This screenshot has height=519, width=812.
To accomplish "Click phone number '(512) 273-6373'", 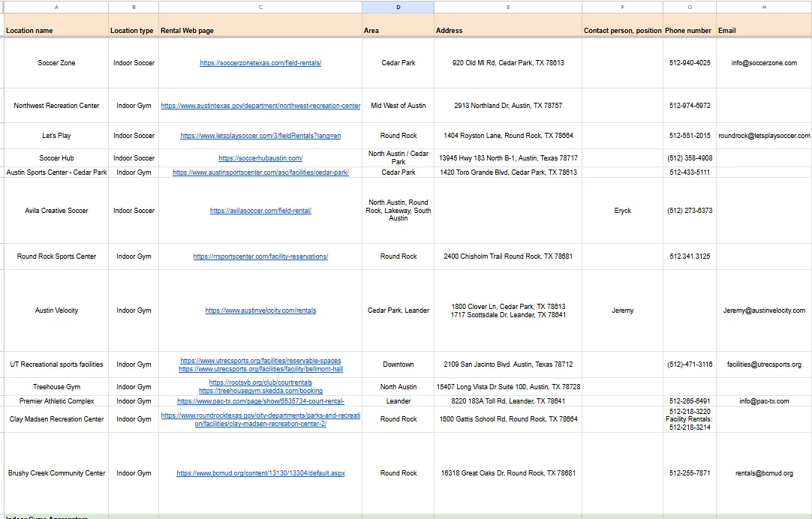I will tap(690, 211).
